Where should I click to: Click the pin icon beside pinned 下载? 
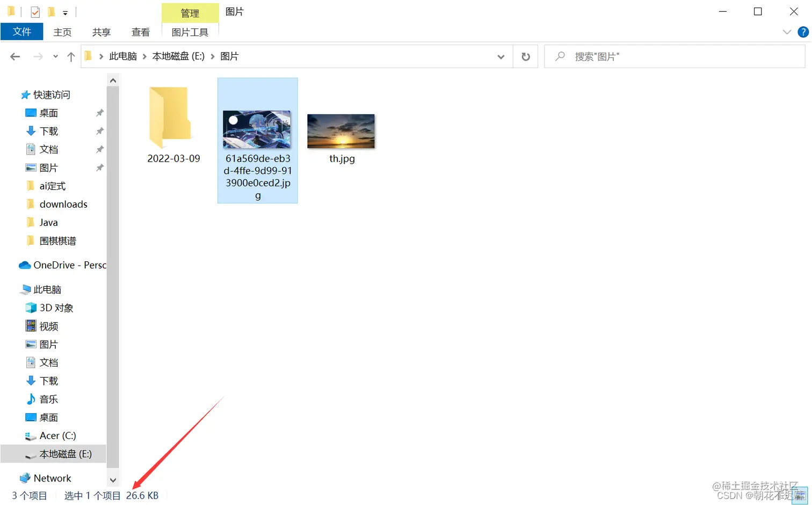(99, 131)
